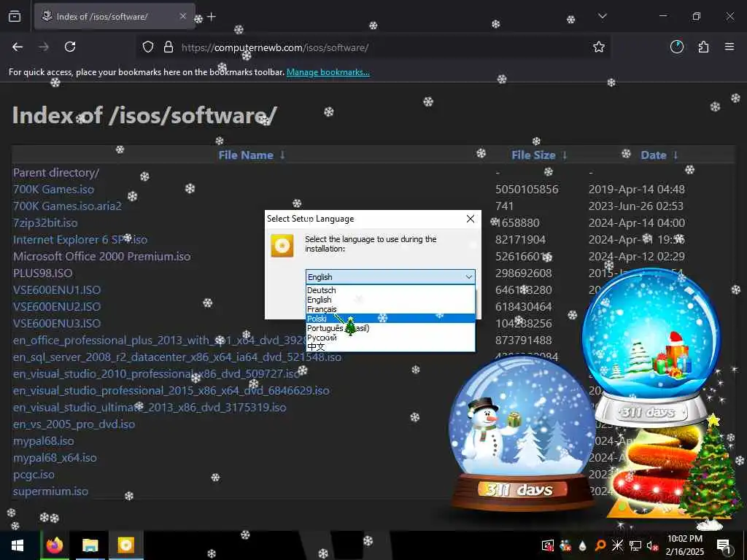Go back to the previous page
This screenshot has width=747, height=560.
click(x=18, y=47)
